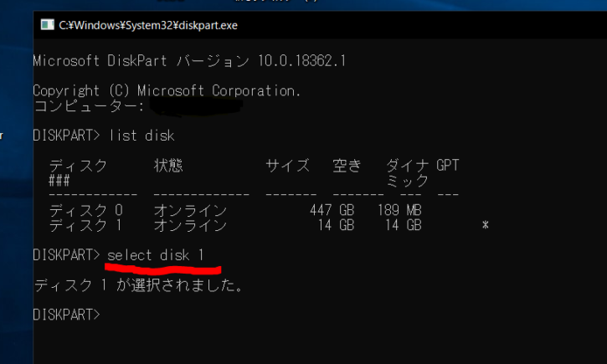Click the asterisk in the GPT column
This screenshot has width=607, height=364.
485,226
